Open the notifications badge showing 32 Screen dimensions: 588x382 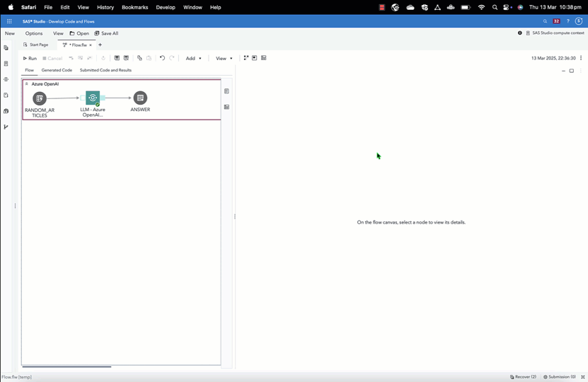pyautogui.click(x=556, y=21)
